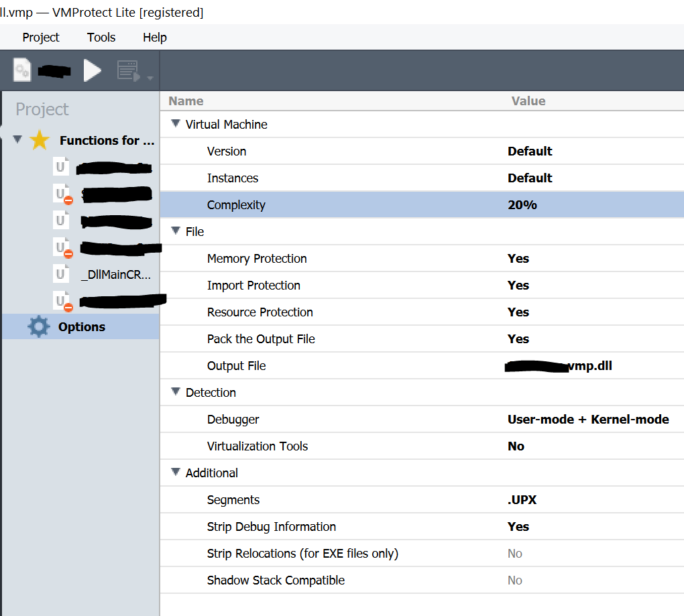Select the Output File label
The height and width of the screenshot is (616, 684).
coord(237,366)
